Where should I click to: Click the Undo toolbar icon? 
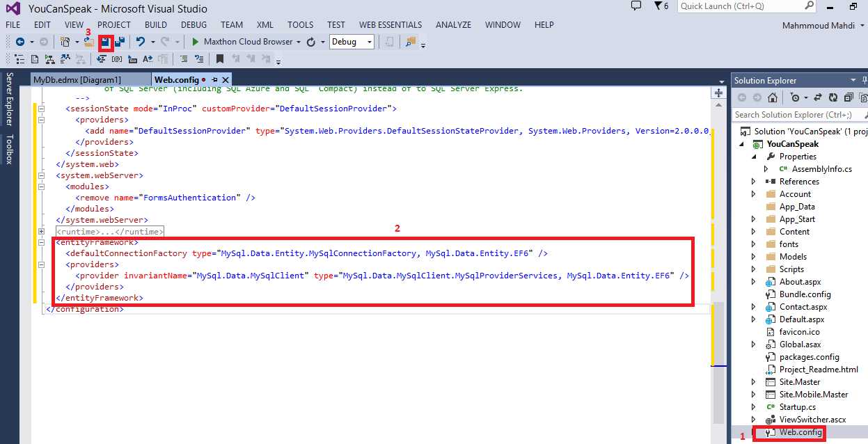pos(141,42)
